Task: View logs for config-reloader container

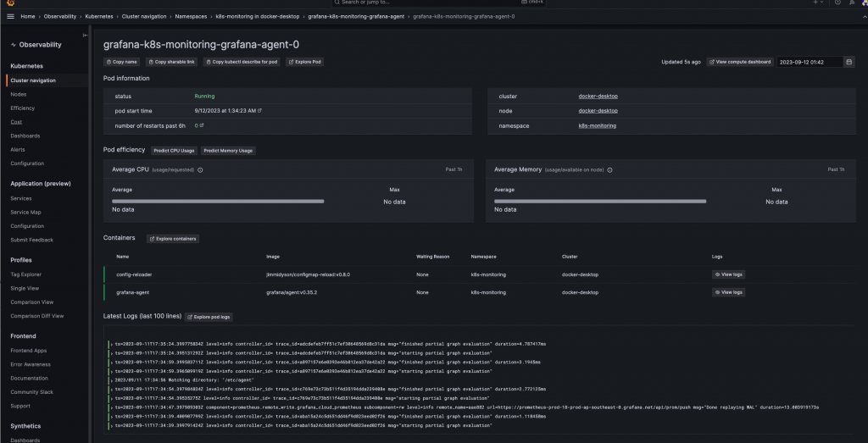Action: (728, 274)
